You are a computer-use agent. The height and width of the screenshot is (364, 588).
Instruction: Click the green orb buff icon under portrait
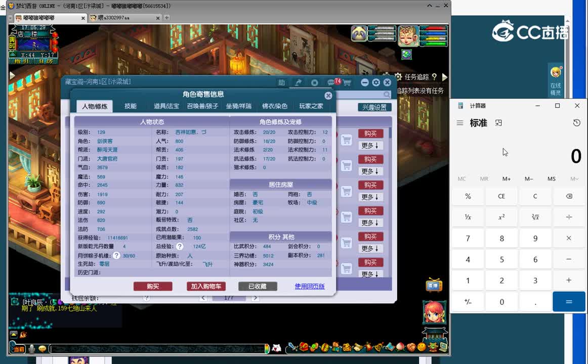point(406,54)
